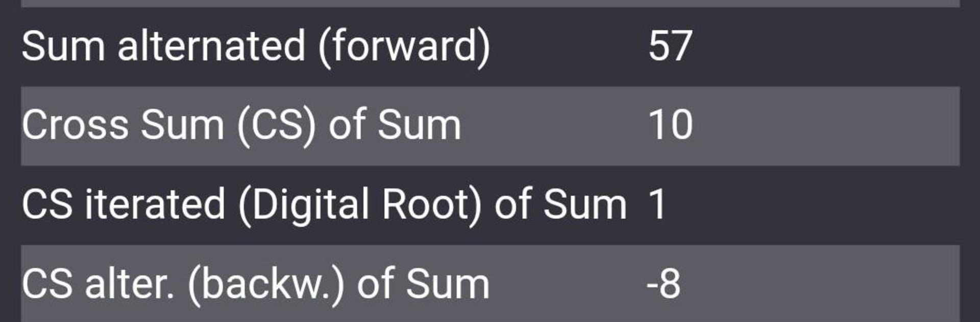980x322 pixels.
Task: Click empty space right of value 57
Action: click(827, 47)
